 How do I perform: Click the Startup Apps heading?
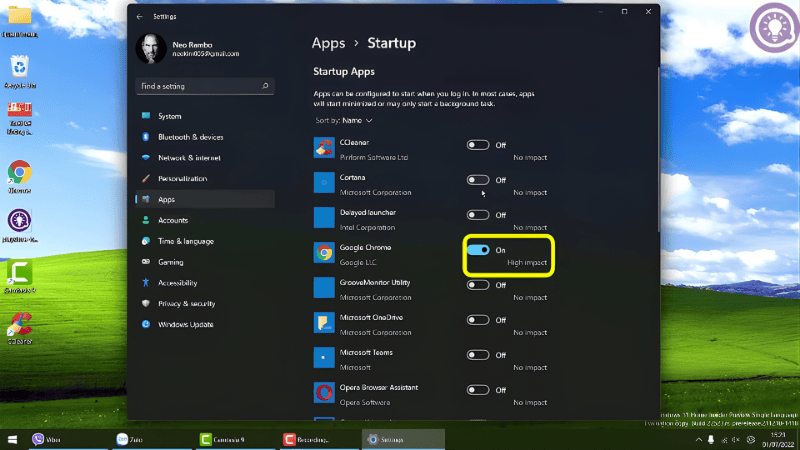coord(344,72)
